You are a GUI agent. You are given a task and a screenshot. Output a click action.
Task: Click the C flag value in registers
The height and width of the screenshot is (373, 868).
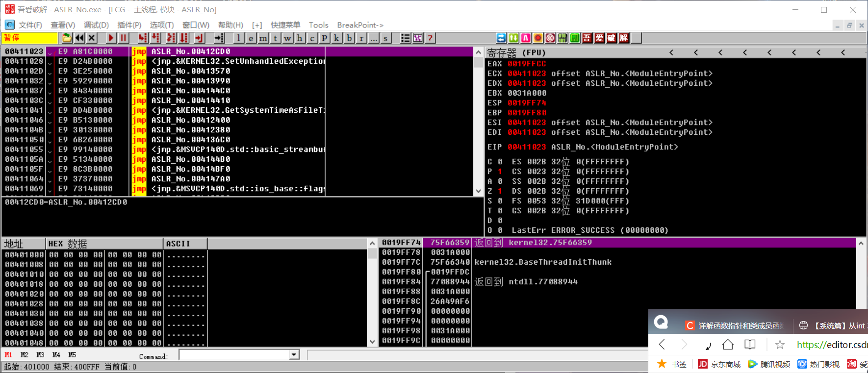tap(500, 162)
